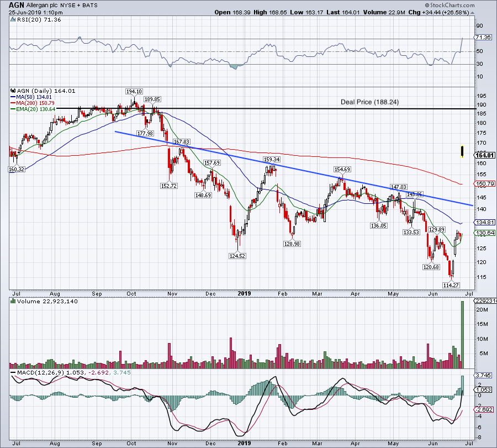
Task: Click the 154.69 high price label
Action: point(342,169)
